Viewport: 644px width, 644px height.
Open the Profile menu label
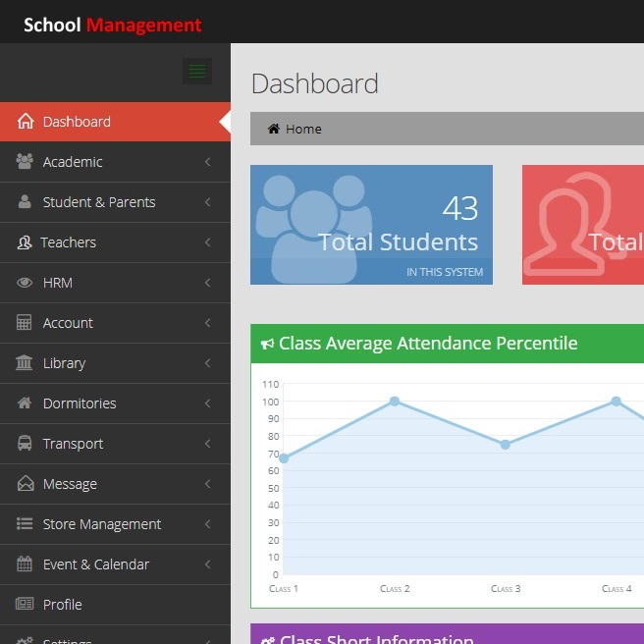[x=63, y=605]
